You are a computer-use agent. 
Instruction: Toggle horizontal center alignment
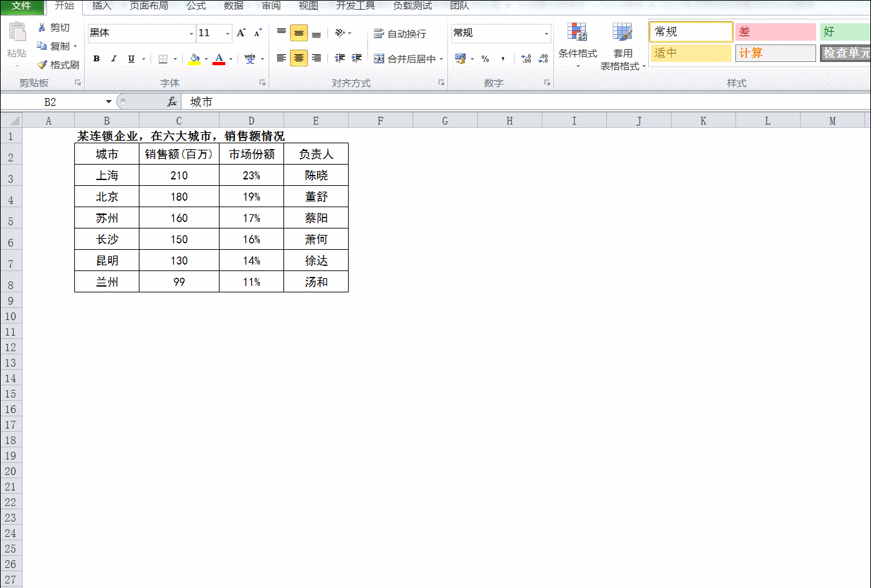click(x=299, y=58)
